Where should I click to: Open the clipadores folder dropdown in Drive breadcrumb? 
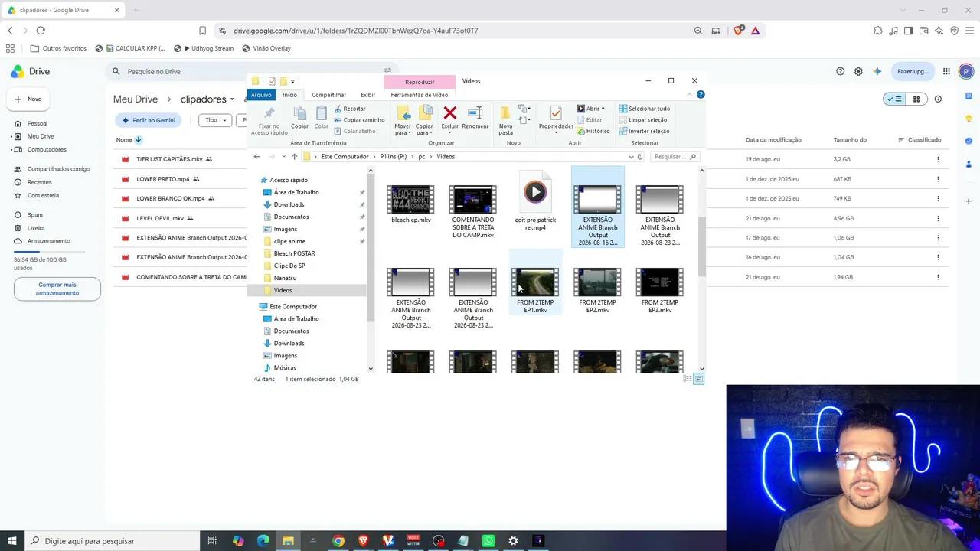click(232, 99)
